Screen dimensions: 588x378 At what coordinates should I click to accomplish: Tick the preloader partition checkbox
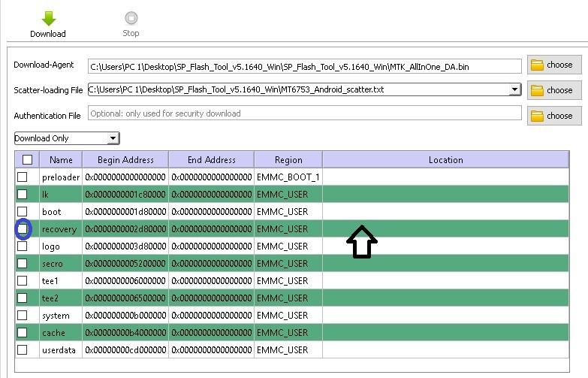23,177
